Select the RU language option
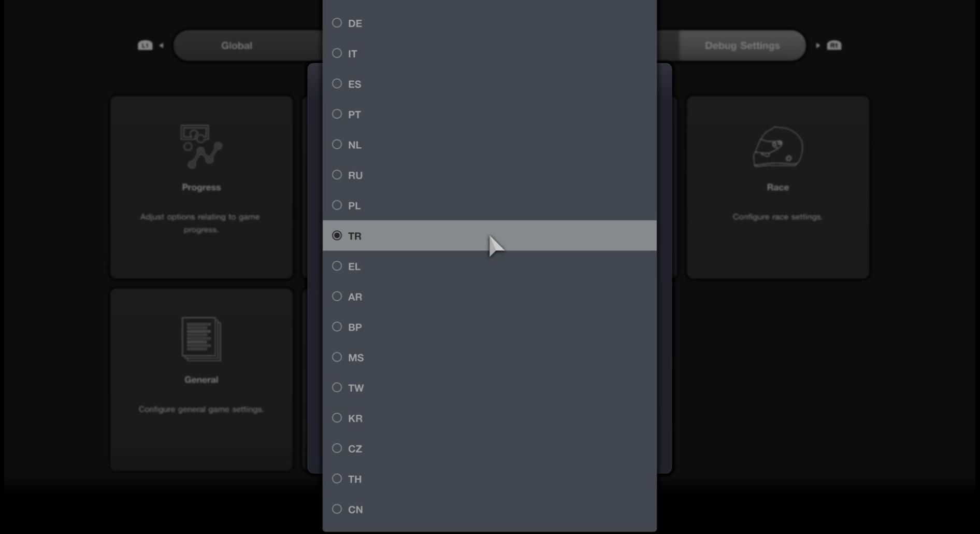Viewport: 980px width, 534px height. [337, 175]
